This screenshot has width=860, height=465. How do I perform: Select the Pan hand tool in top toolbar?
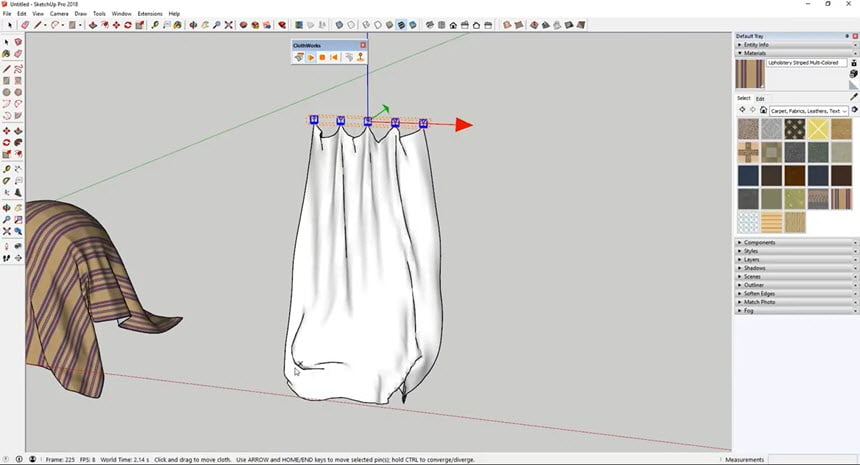[205, 25]
